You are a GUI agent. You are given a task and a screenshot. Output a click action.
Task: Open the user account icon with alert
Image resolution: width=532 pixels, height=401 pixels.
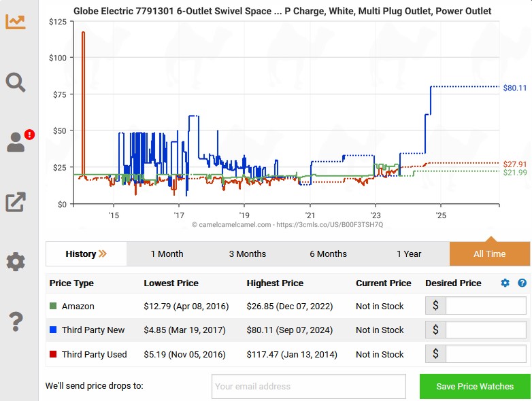point(16,142)
